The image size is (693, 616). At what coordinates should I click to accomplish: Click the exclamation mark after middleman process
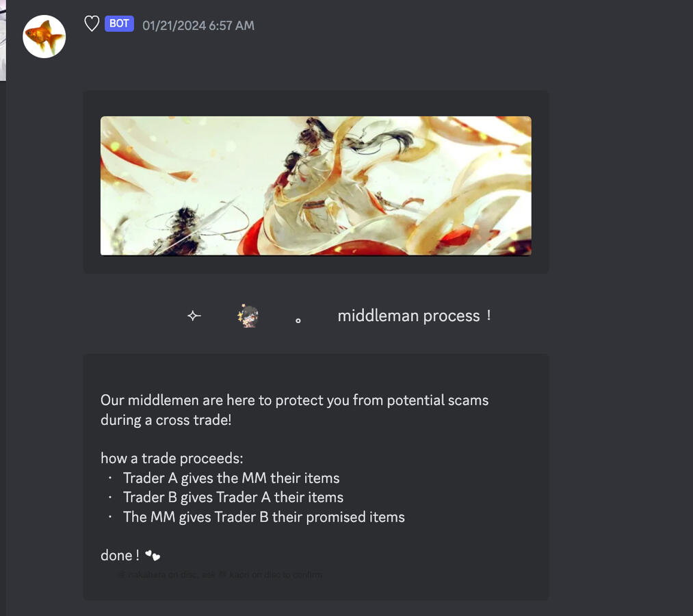(488, 316)
